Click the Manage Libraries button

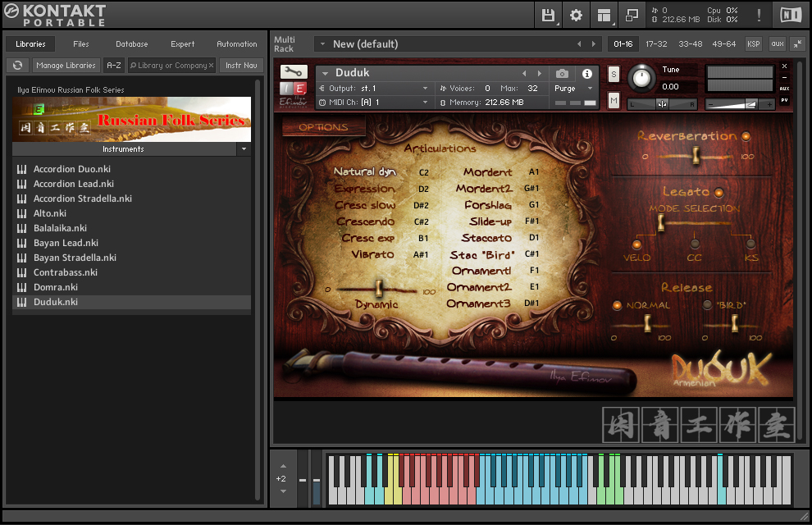[66, 66]
